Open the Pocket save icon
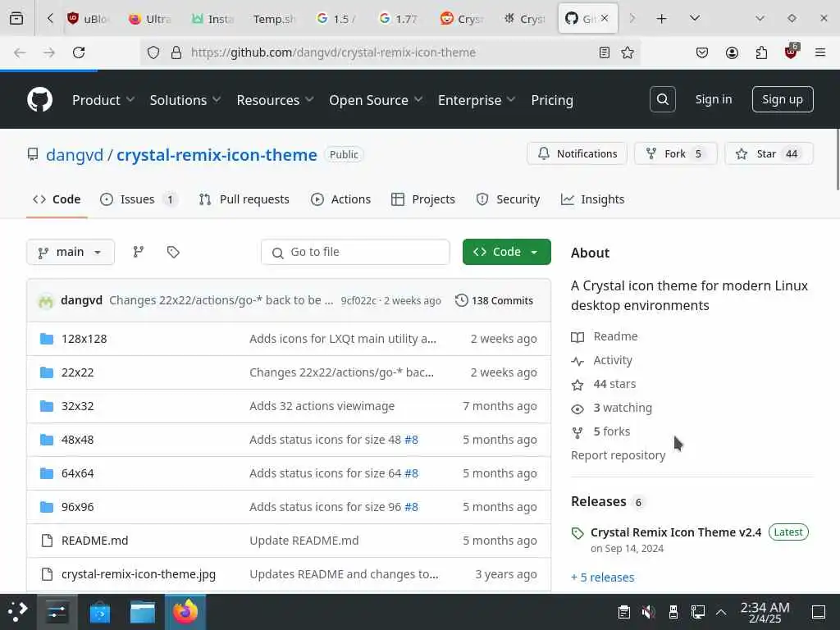Viewport: 840px width, 630px height. click(702, 52)
